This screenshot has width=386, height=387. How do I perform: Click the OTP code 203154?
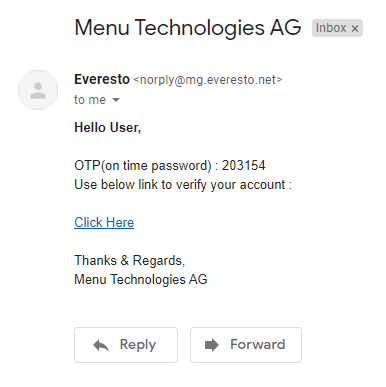[244, 165]
